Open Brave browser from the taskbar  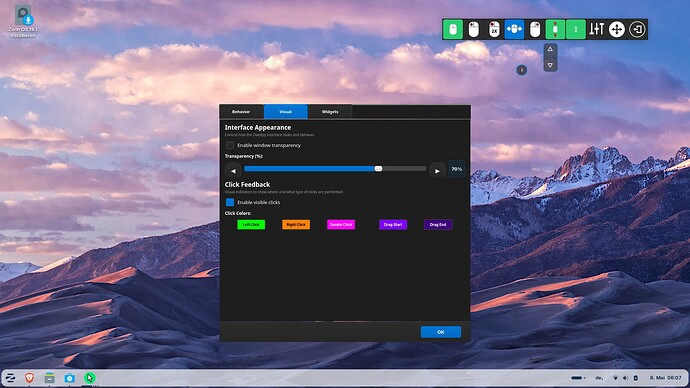coord(29,378)
